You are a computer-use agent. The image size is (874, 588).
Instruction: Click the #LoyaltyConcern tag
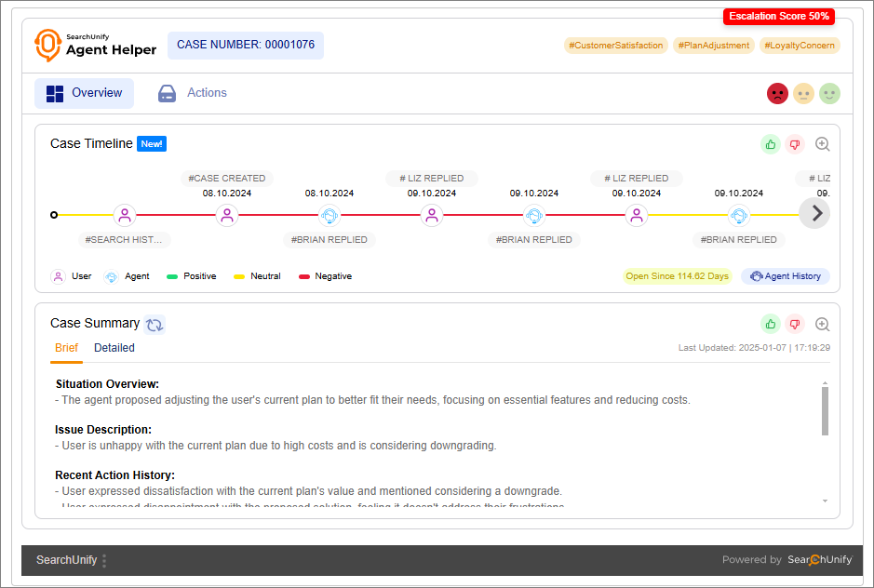point(800,45)
